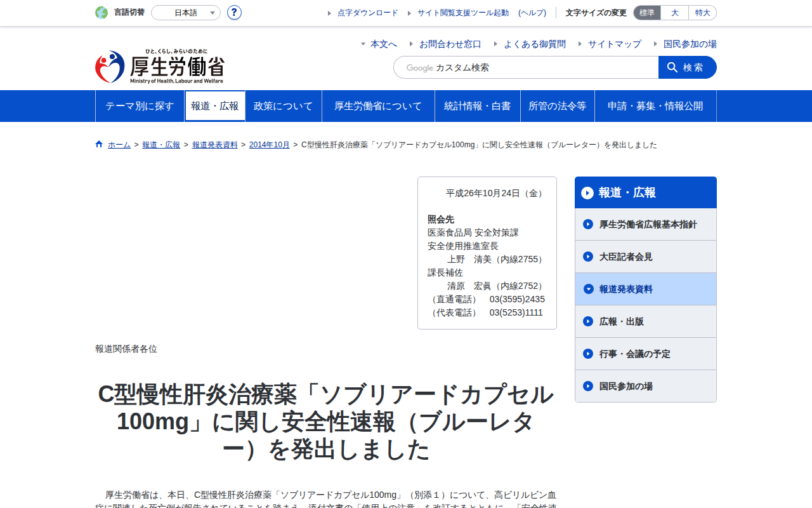This screenshot has height=508, width=812.
Task: Click the 報道関係者各位 text
Action: (x=126, y=349)
